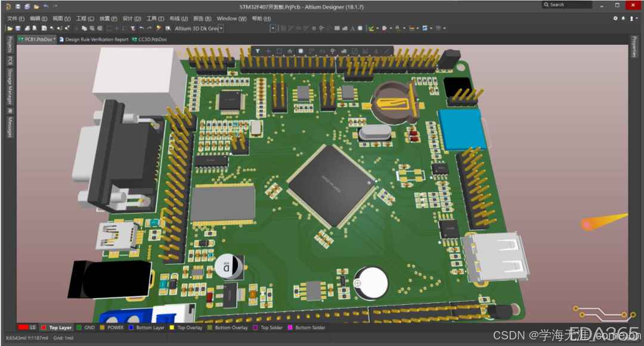Image resolution: width=644 pixels, height=346 pixels.
Task: Select the Bottom Layer layer tab
Action: tap(147, 328)
